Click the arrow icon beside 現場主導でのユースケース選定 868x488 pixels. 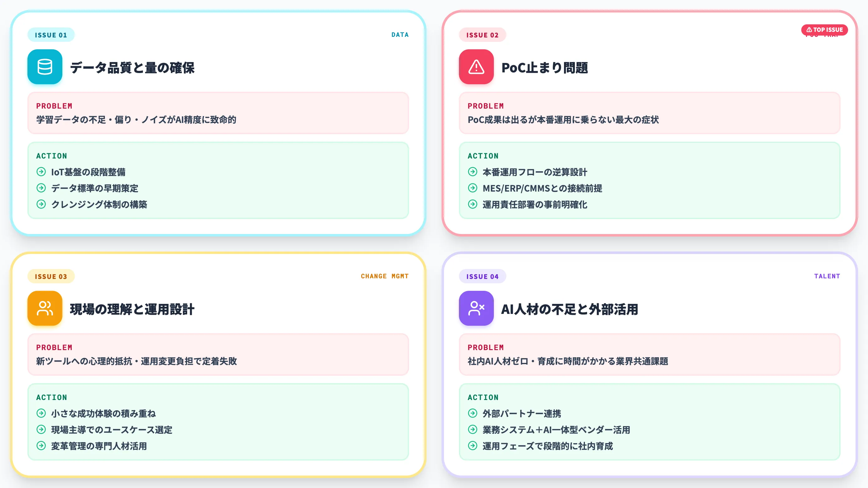tap(41, 429)
